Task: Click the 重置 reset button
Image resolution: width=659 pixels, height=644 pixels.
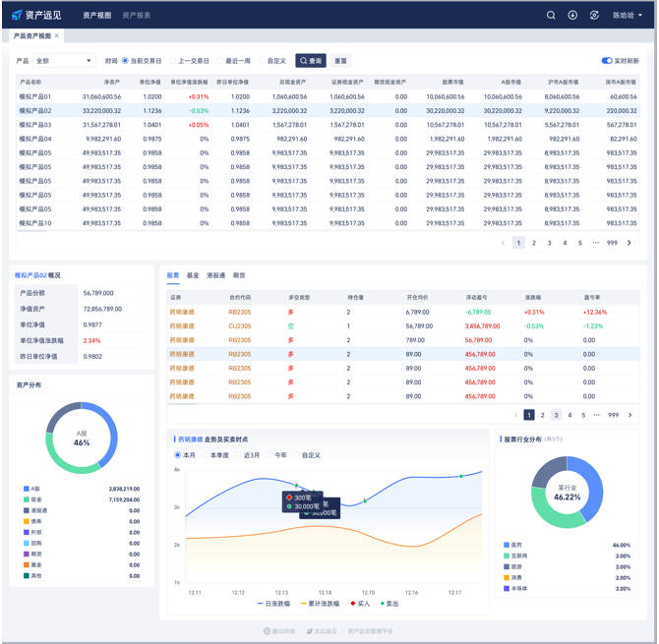Action: click(x=340, y=60)
